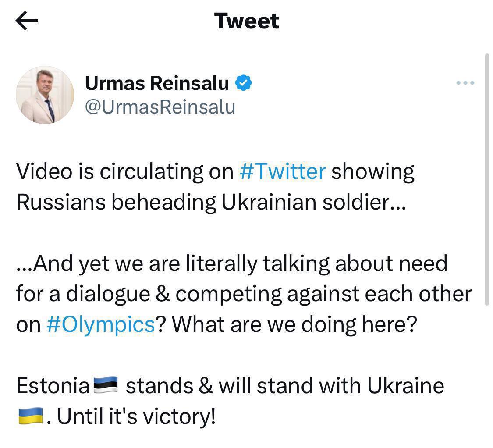The width and height of the screenshot is (493, 448).
Task: Follow the #Olympics hashtag link
Action: (x=100, y=324)
